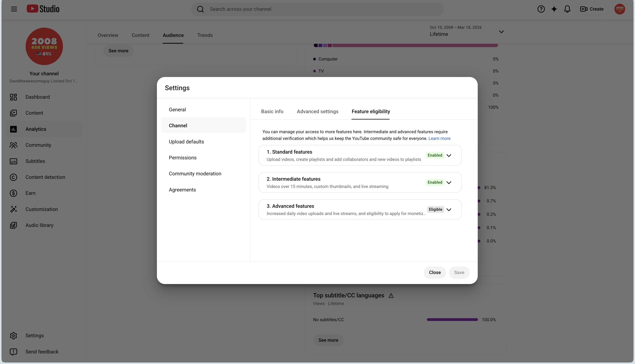Click the Audience analytics tab
The image size is (635, 364).
[173, 35]
